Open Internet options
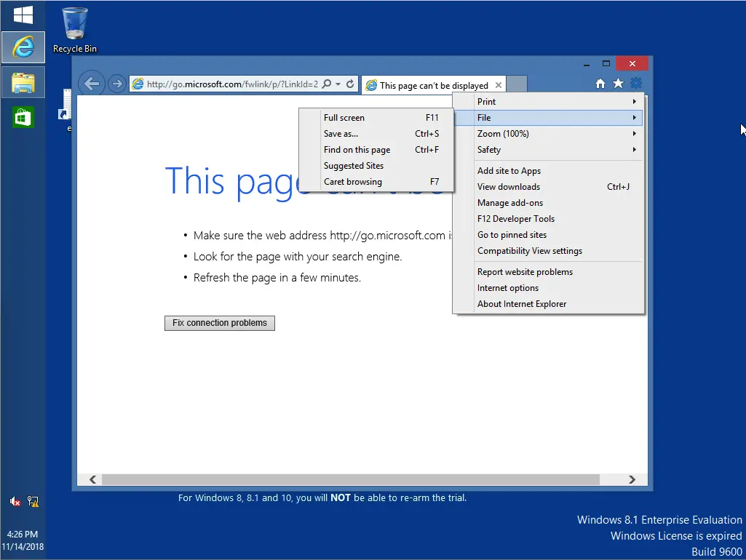 pyautogui.click(x=548, y=288)
